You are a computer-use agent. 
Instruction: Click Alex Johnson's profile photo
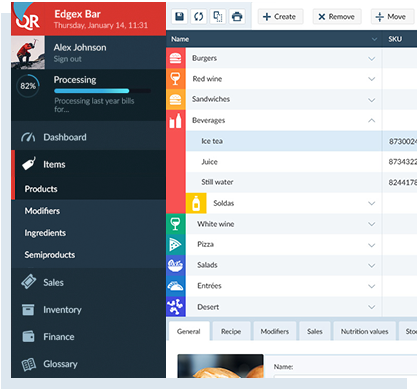tap(28, 53)
